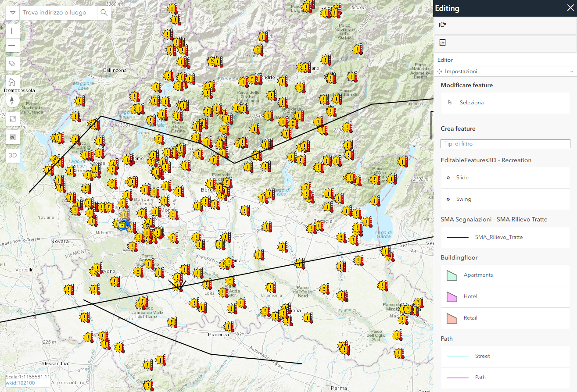Viewport: 577px width, 392px height.
Task: Click the Hotel pink symbol swatch
Action: pos(452,297)
